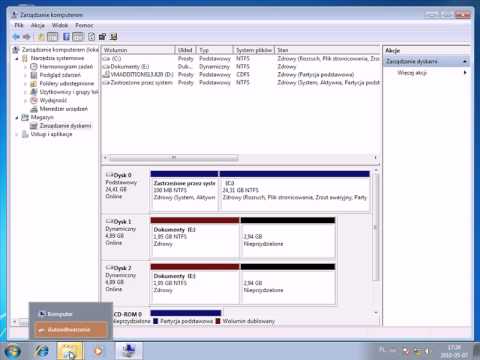
Task: Launch Internet Explorer from the taskbar
Action: pyautogui.click(x=41, y=351)
